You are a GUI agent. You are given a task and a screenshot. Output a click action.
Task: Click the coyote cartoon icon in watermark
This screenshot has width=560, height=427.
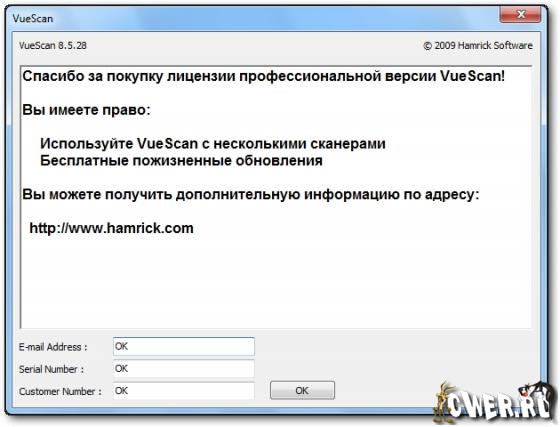[441, 403]
